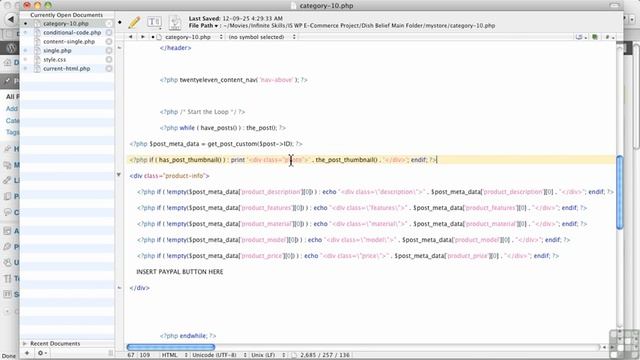Click the 'INSERT PAYPAL BUTTON HERE' text line
Screen dimensions: 640x360
click(x=180, y=272)
